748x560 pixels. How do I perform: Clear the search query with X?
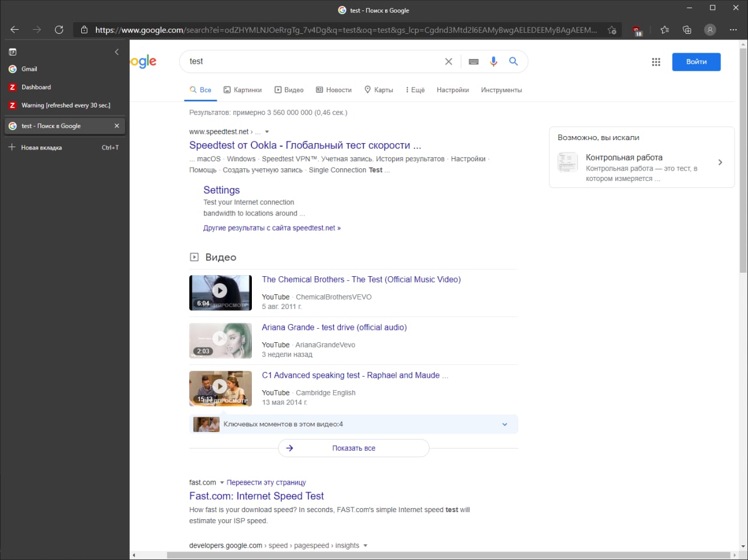pyautogui.click(x=449, y=61)
